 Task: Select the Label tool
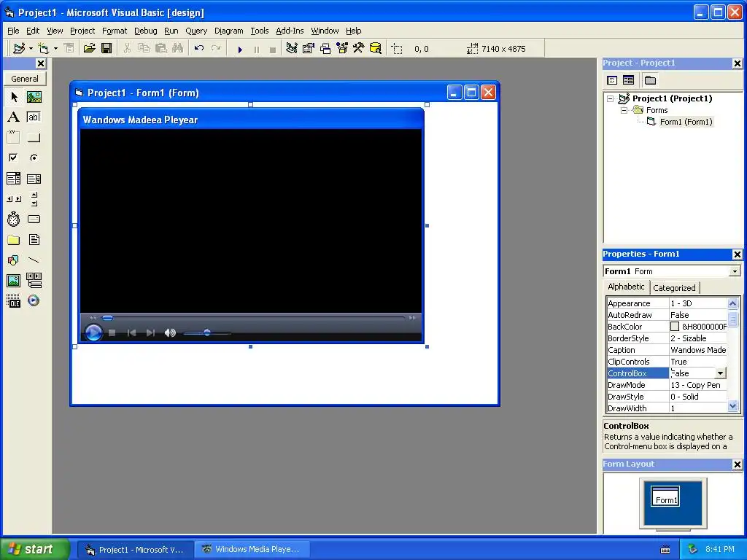point(14,117)
